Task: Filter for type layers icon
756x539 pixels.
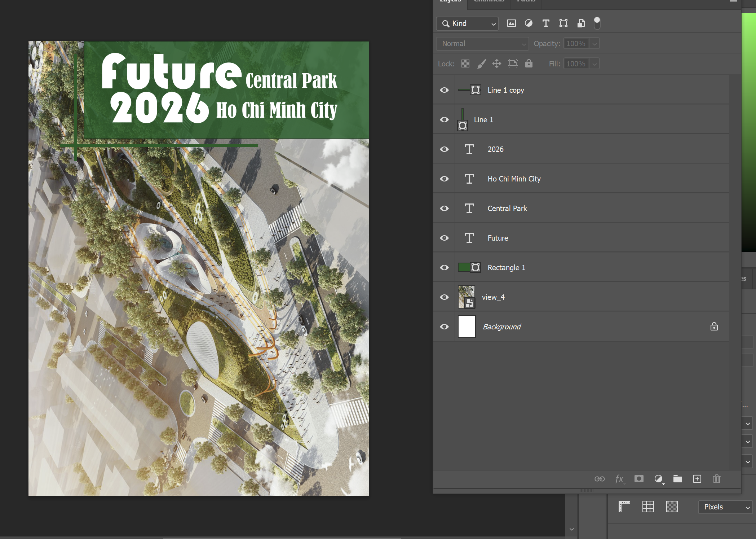Action: 546,23
